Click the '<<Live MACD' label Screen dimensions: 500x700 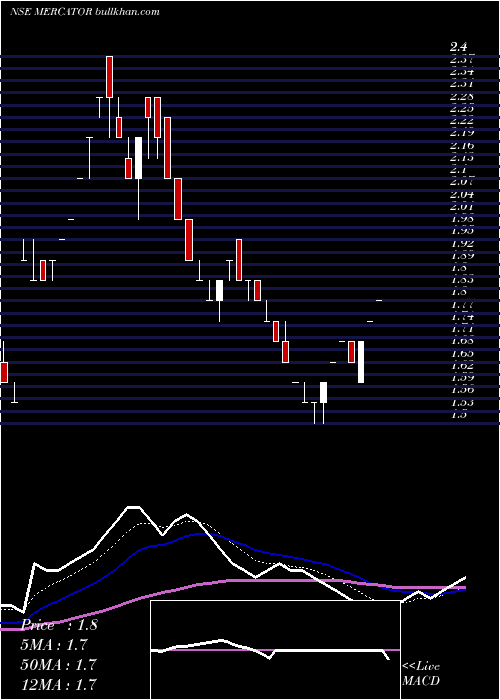tap(421, 674)
